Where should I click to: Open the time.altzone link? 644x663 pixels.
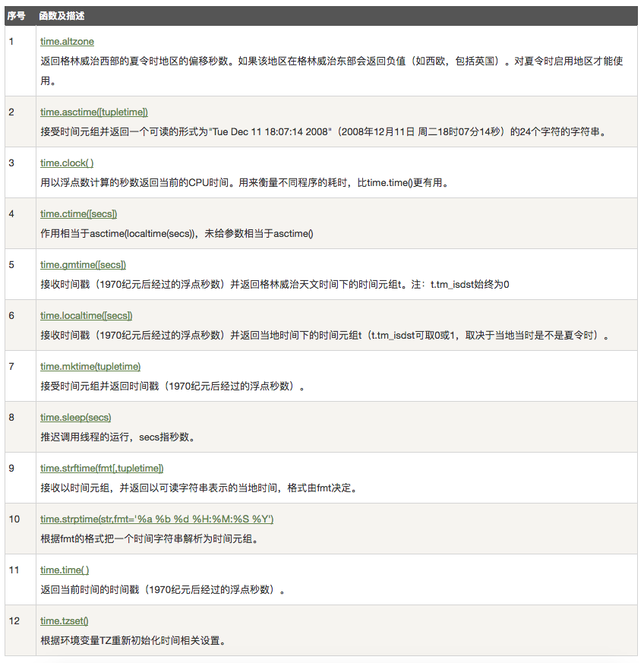click(67, 41)
